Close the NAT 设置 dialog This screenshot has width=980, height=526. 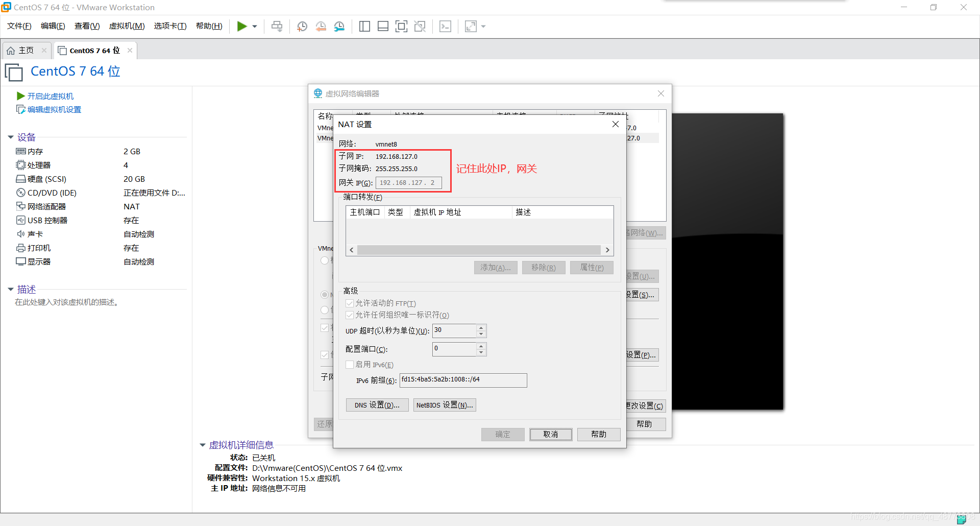click(616, 124)
